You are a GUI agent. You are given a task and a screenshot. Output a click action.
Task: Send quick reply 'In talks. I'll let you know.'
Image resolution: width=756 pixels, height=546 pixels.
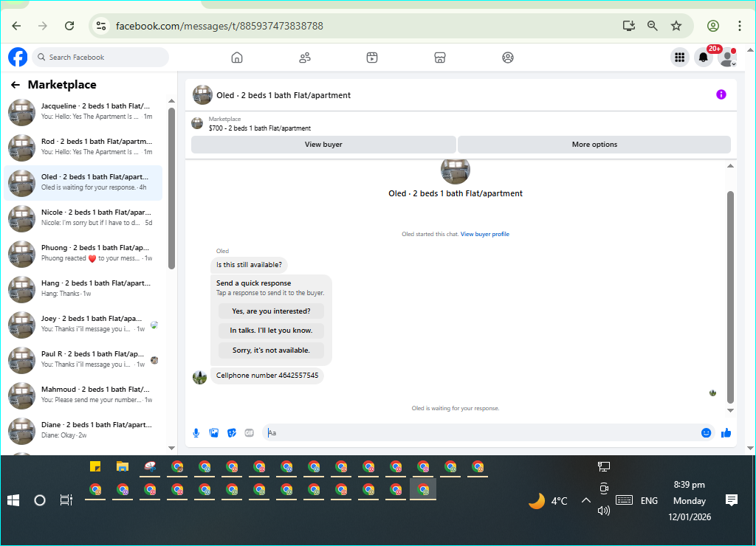point(271,331)
